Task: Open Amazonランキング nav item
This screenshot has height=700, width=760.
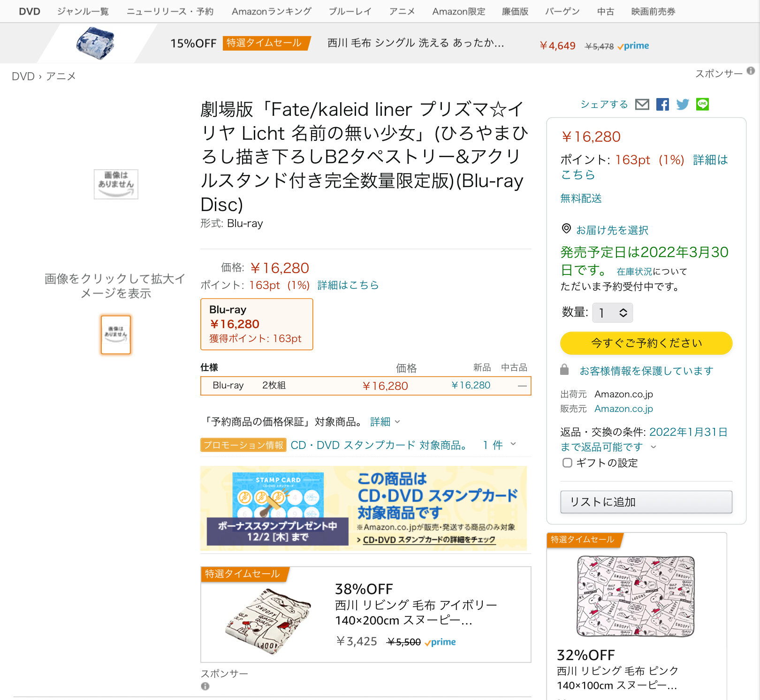Action: click(272, 11)
